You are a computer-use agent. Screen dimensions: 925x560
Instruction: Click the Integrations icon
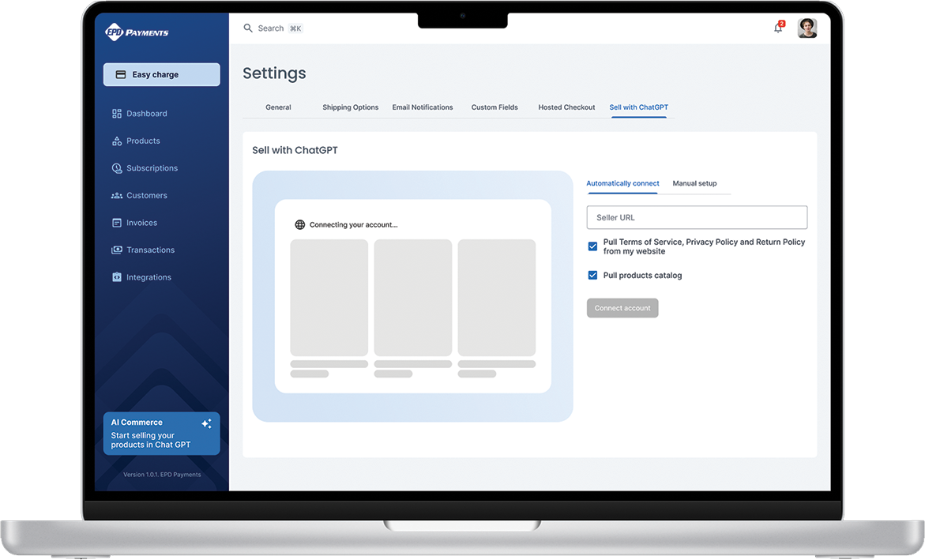click(x=117, y=277)
